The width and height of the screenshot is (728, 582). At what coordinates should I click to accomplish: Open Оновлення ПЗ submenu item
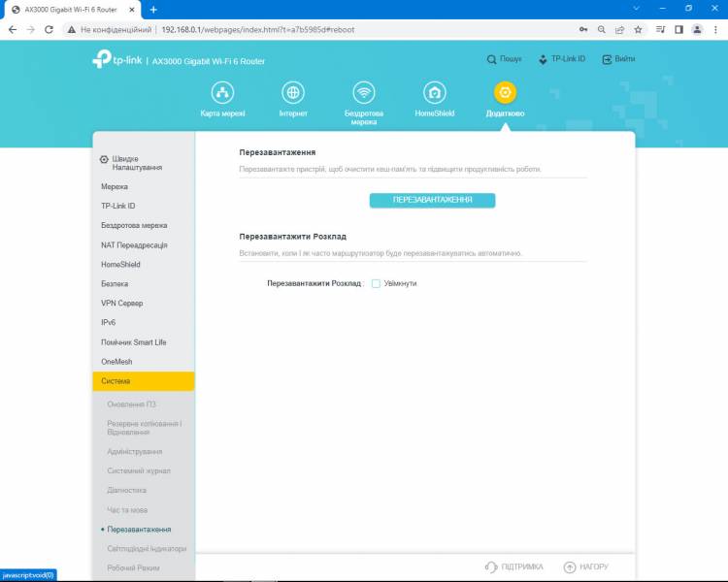pos(132,404)
